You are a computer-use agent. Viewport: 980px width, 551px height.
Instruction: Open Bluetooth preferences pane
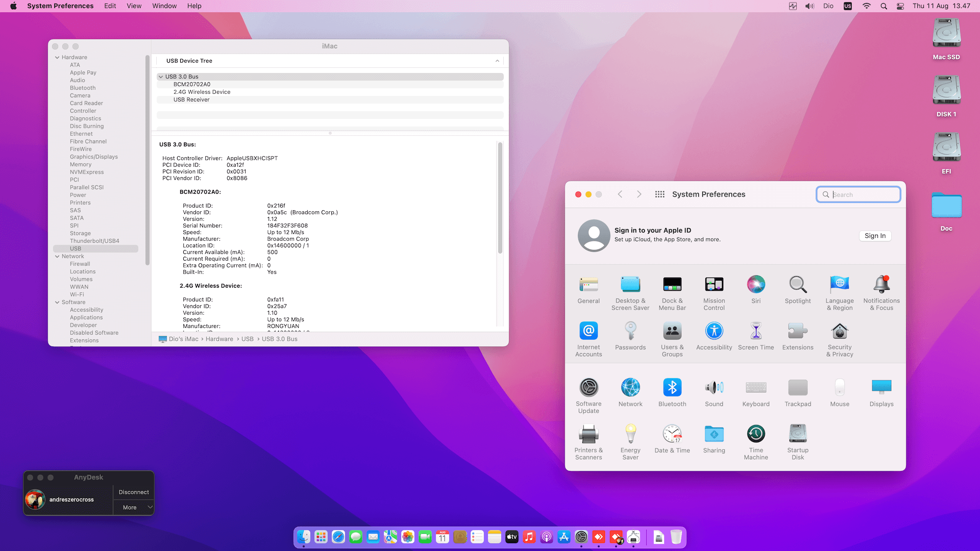click(x=672, y=393)
